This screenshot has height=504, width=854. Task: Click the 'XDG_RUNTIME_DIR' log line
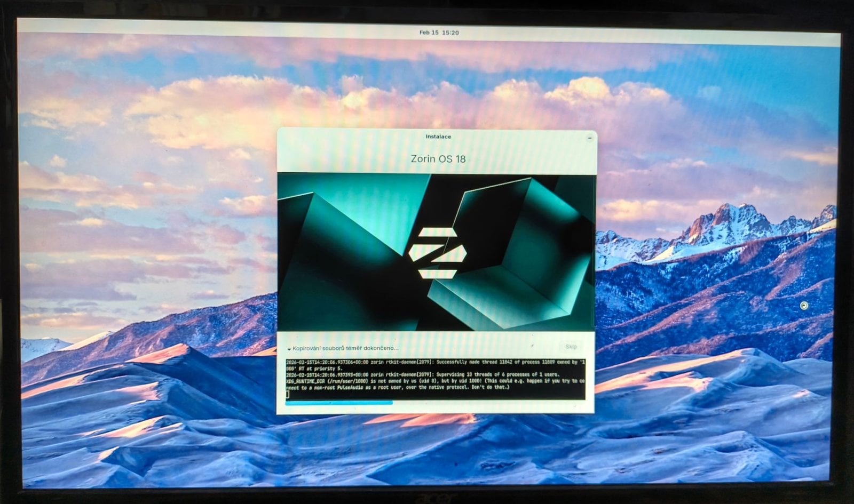pos(436,384)
